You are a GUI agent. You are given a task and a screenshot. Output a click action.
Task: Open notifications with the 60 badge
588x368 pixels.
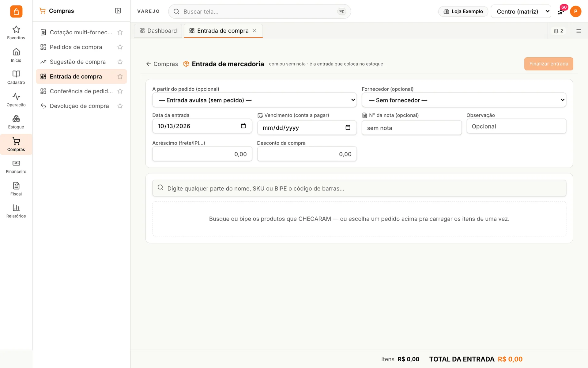coord(561,11)
